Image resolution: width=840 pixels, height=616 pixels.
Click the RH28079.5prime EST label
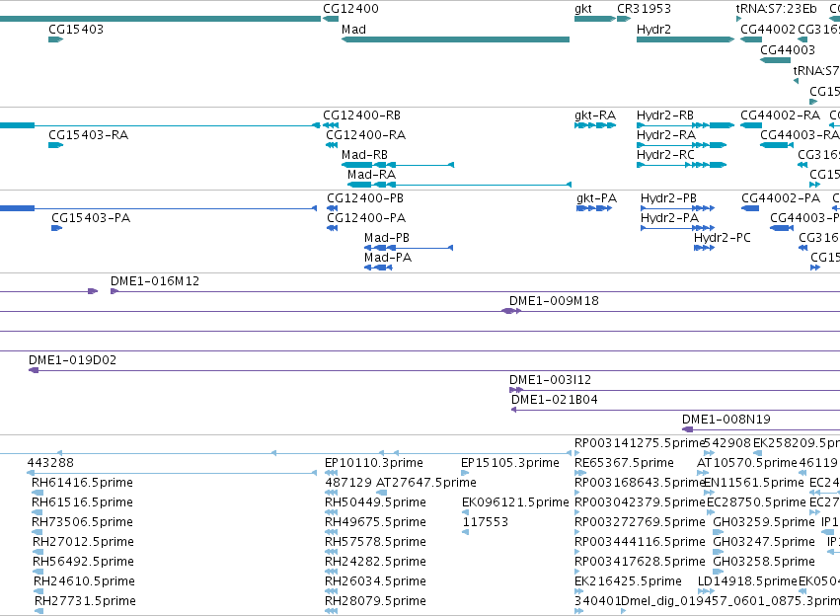tap(375, 601)
